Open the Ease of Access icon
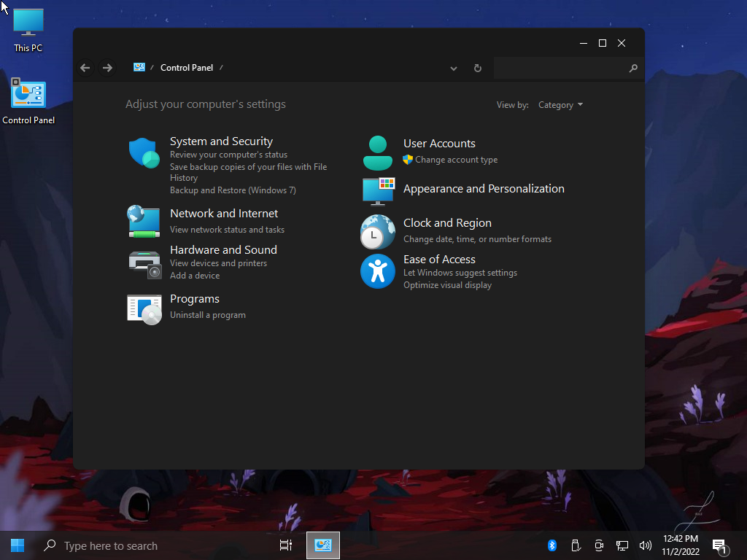This screenshot has height=560, width=747. [377, 271]
